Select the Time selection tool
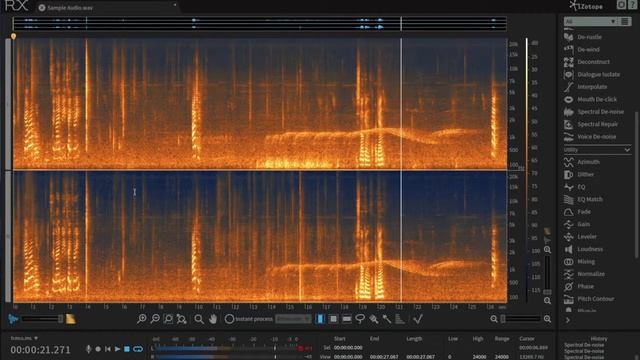This screenshot has height=360, width=640. click(x=320, y=319)
